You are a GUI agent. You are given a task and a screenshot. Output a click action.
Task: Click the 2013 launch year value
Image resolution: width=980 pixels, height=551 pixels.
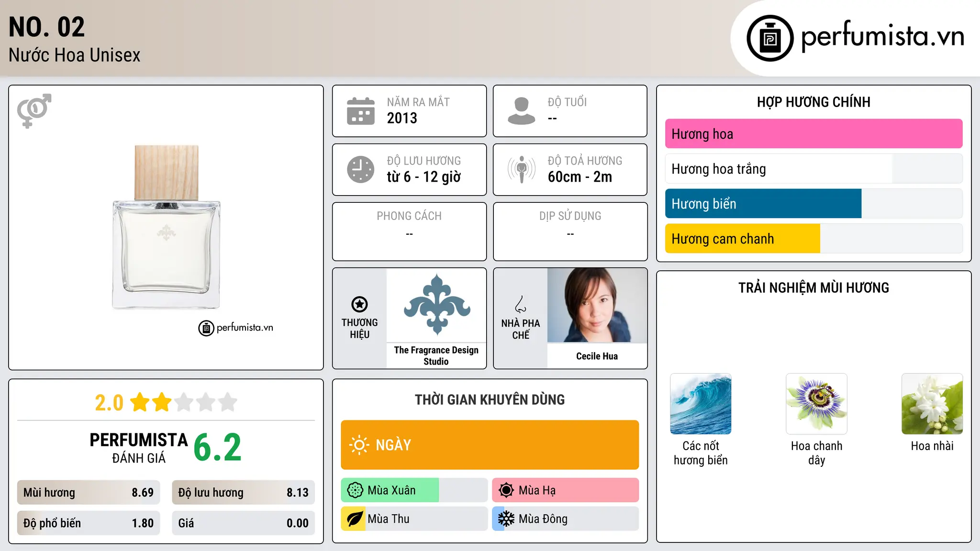coord(402,118)
